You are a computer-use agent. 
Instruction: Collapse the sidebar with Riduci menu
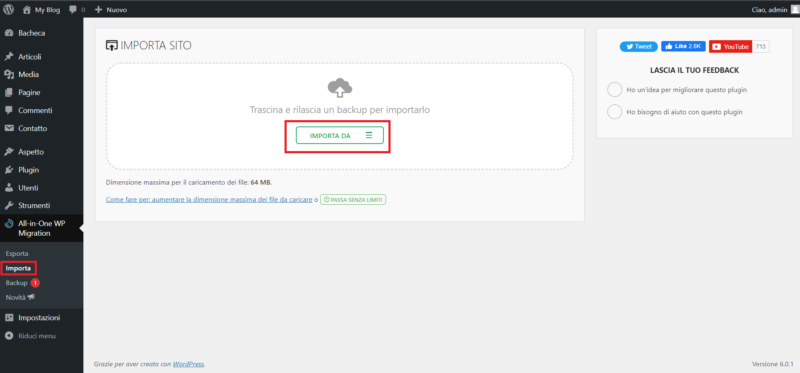[37, 336]
